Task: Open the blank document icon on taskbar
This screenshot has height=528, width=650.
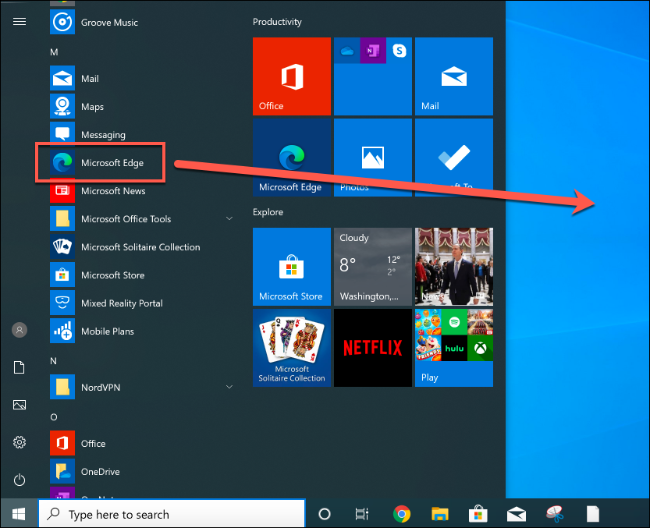Action: tap(593, 514)
